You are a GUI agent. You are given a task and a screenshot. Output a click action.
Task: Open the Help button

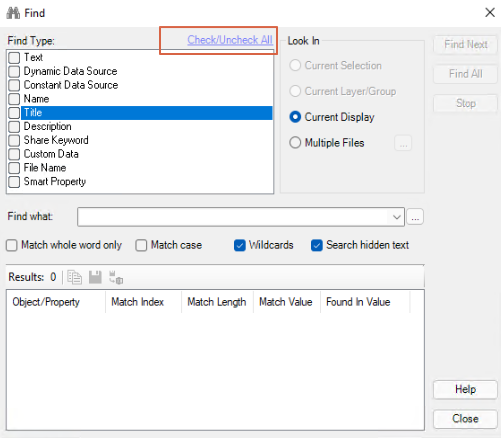pos(465,389)
